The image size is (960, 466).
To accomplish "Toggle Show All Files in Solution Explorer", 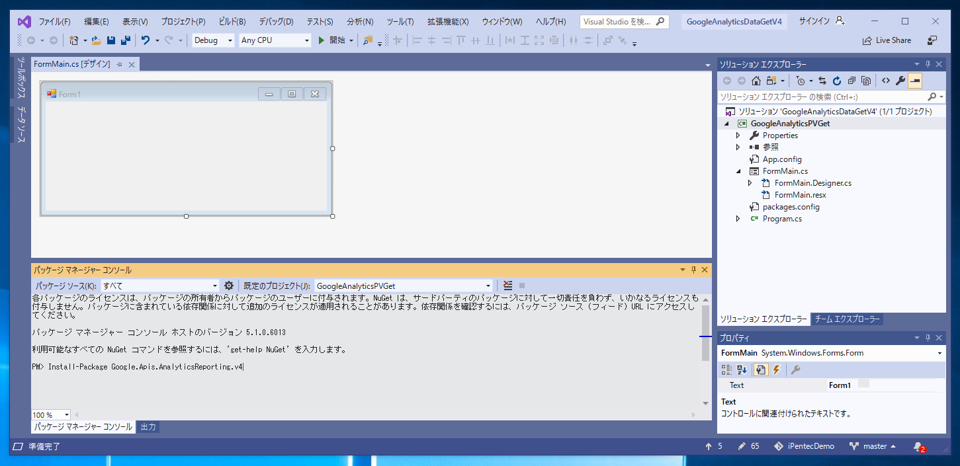I will pyautogui.click(x=866, y=81).
